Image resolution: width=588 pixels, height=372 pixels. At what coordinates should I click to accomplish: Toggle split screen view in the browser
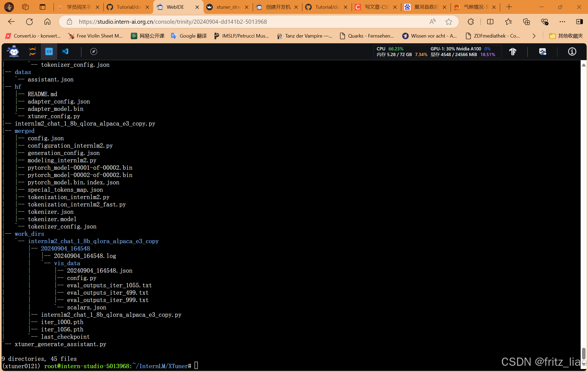490,22
